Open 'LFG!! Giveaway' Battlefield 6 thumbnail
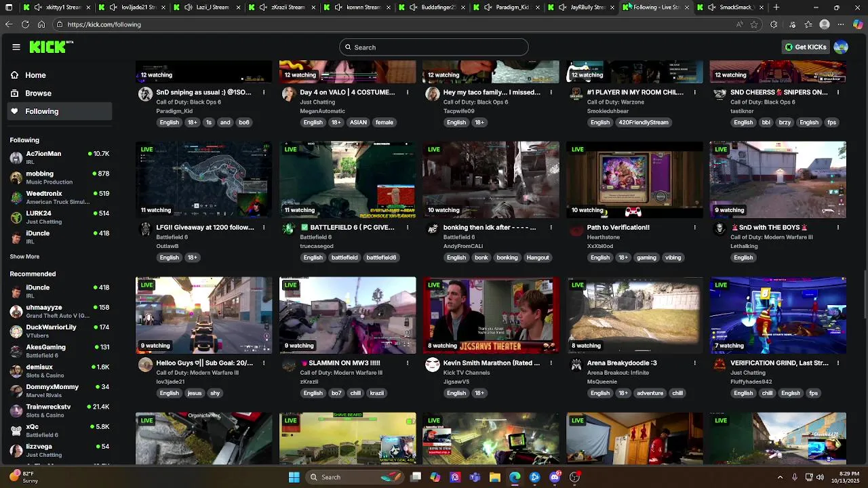 pyautogui.click(x=204, y=180)
